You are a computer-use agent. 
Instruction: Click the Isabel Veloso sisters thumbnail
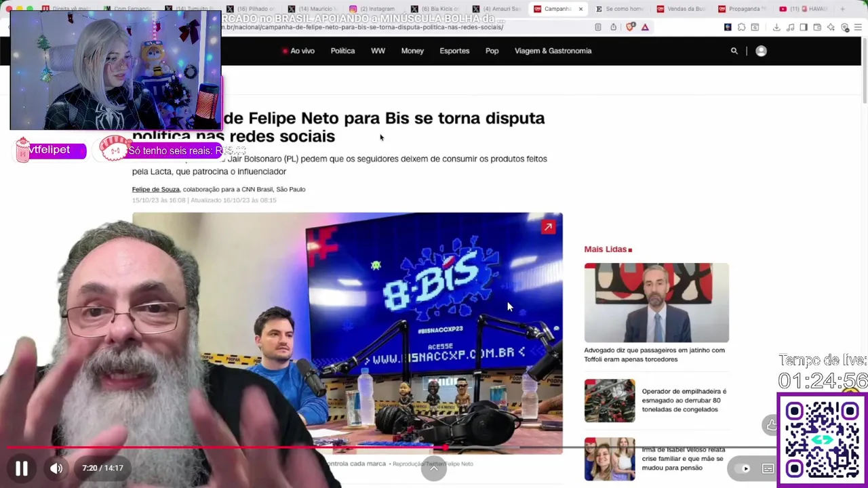pyautogui.click(x=610, y=459)
